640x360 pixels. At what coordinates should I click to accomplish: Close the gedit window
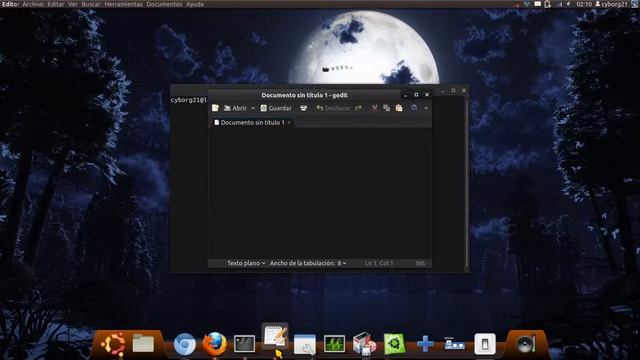(427, 95)
